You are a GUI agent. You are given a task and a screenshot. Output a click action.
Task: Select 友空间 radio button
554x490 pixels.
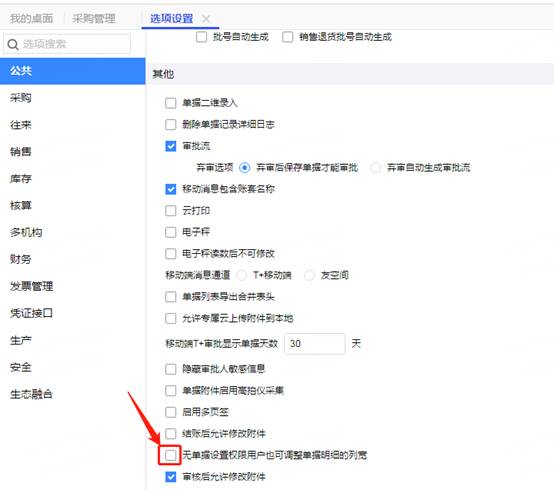pos(309,275)
